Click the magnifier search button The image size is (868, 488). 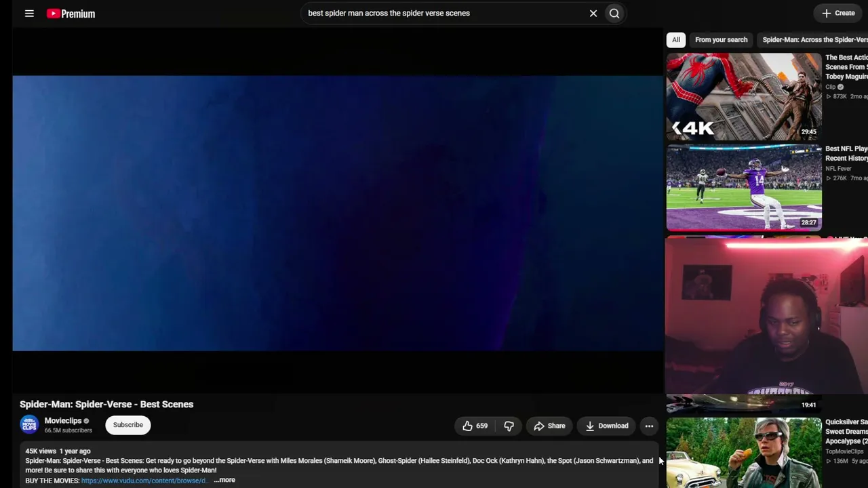[614, 13]
